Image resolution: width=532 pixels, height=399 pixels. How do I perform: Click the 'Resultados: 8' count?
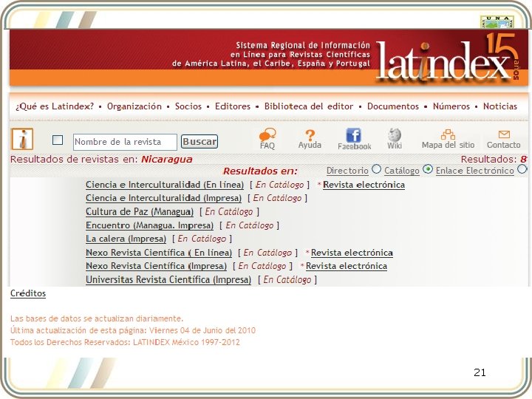pos(494,159)
